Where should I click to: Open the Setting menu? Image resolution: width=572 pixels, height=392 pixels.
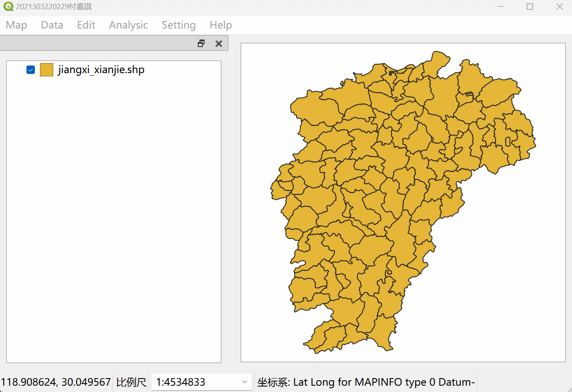(179, 25)
